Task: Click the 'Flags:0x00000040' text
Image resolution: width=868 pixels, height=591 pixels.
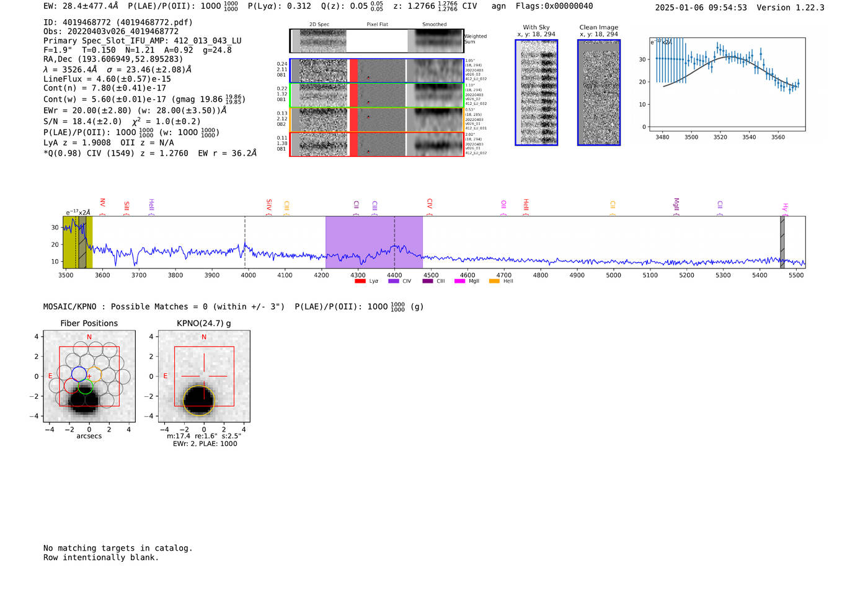Action: pyautogui.click(x=554, y=6)
